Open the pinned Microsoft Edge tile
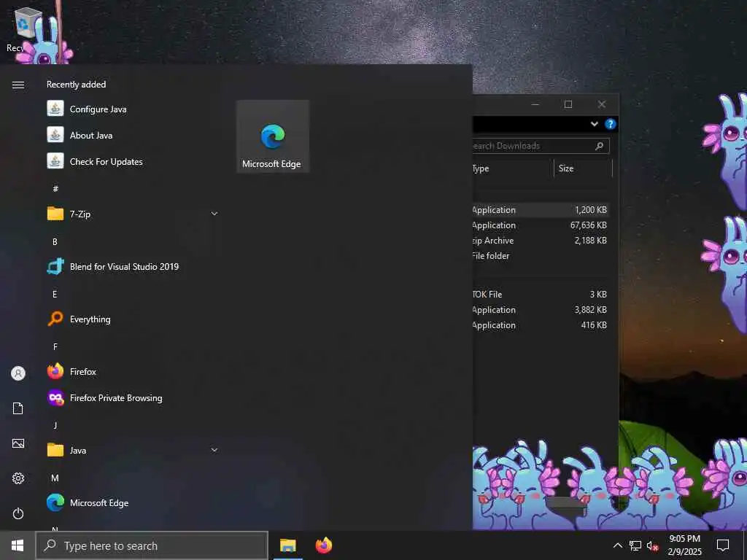 273,136
